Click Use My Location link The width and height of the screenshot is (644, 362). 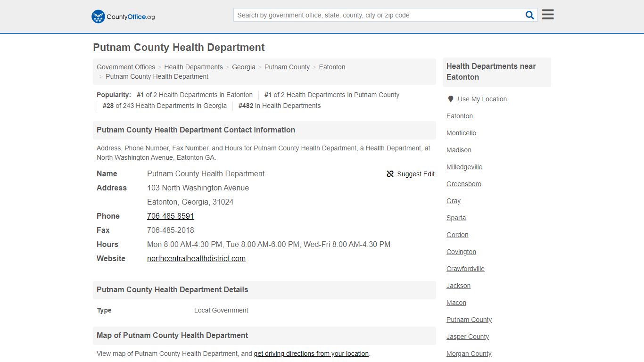click(482, 99)
